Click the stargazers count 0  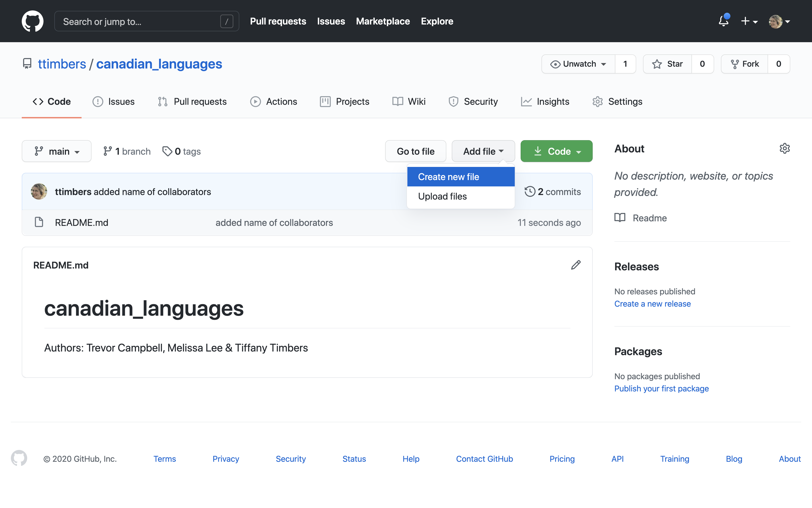pos(702,64)
